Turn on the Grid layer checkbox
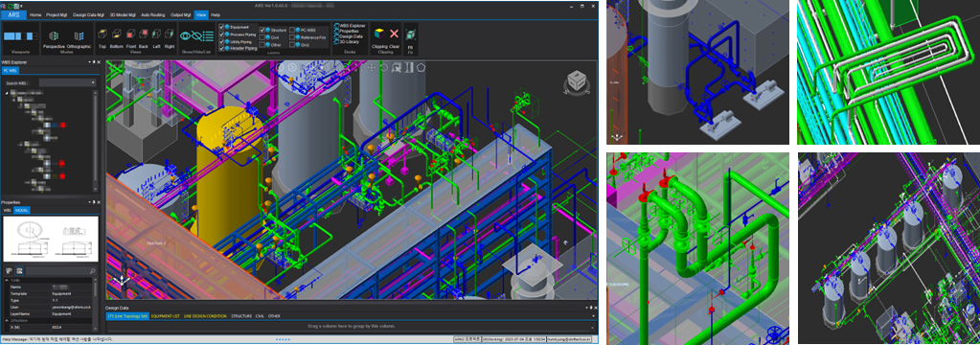 (292, 45)
